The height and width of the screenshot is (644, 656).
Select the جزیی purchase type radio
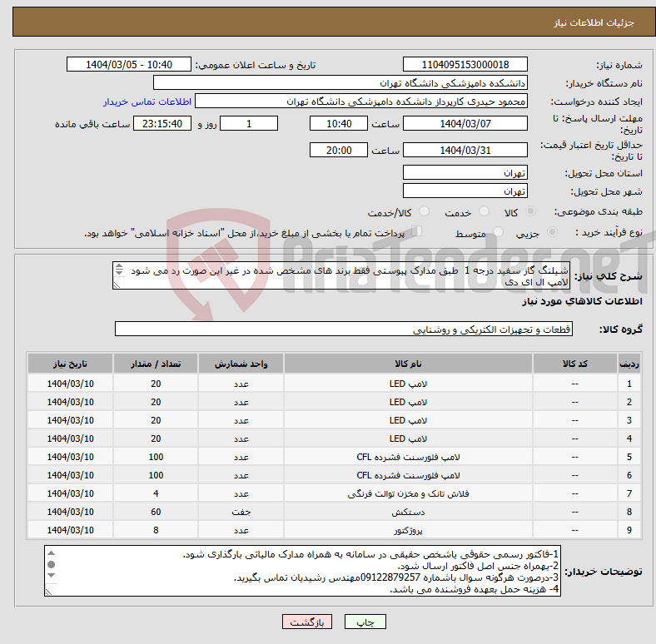click(552, 231)
